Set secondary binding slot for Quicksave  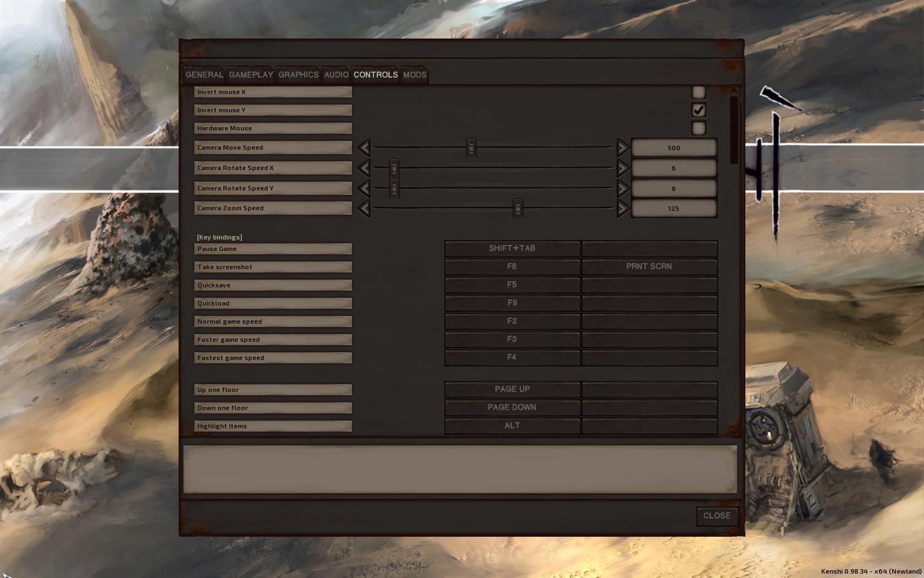650,285
